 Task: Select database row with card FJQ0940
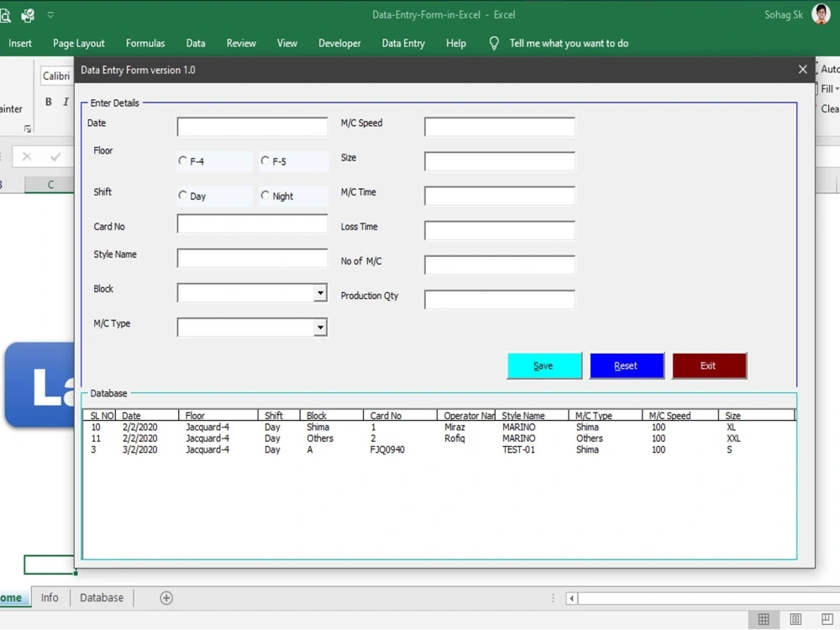pyautogui.click(x=438, y=450)
